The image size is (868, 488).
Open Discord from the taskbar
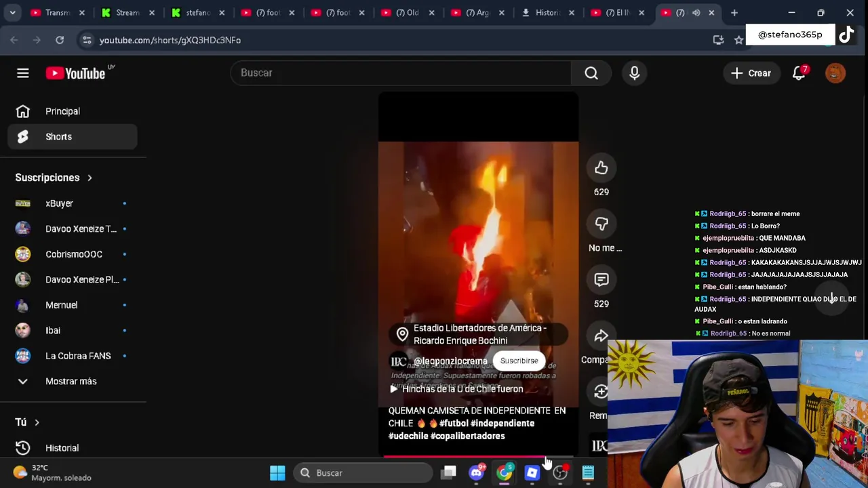[x=477, y=472]
